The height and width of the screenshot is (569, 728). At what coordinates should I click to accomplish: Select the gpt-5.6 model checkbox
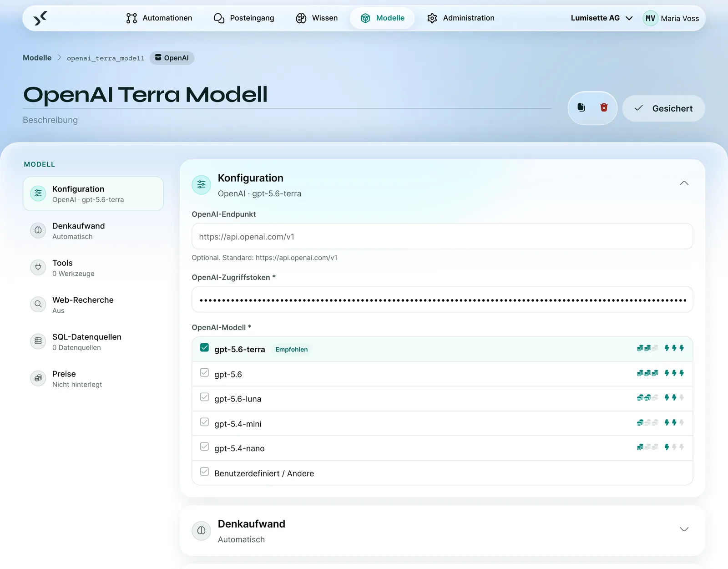(205, 373)
